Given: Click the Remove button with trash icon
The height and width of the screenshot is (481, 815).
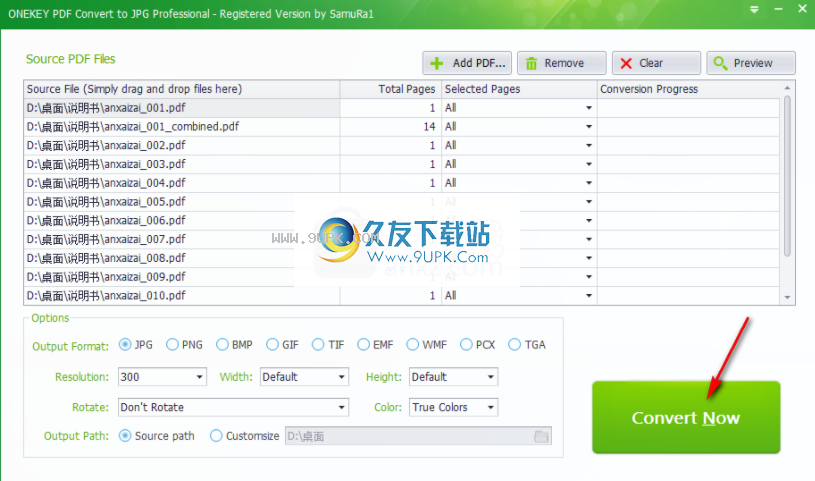Looking at the screenshot, I should (x=561, y=63).
